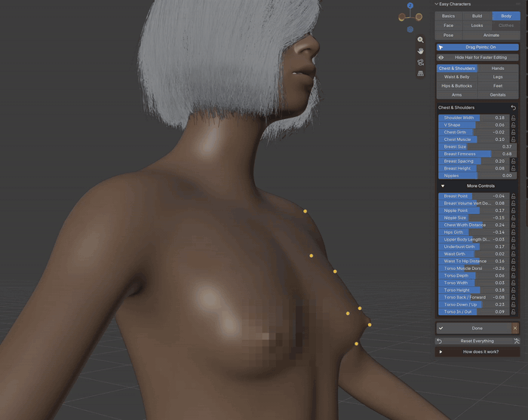Select the Hands body section
The height and width of the screenshot is (420, 528).
pos(498,69)
